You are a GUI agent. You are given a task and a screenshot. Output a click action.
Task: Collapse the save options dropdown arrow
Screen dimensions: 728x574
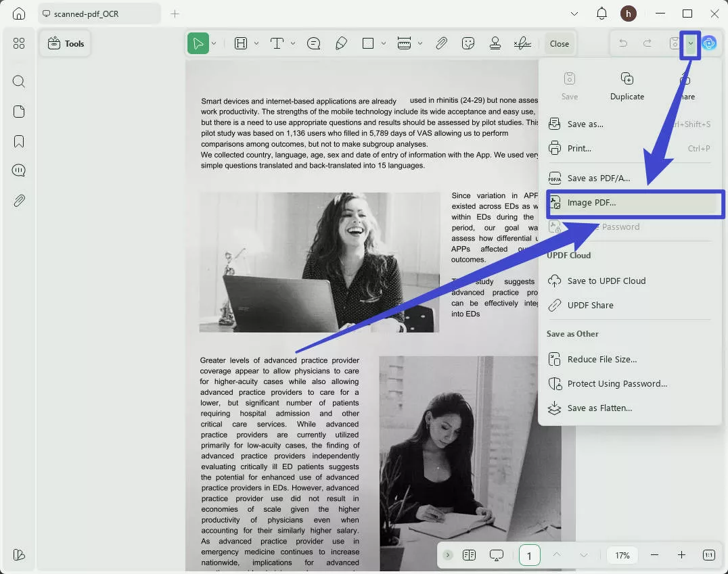[x=691, y=43]
